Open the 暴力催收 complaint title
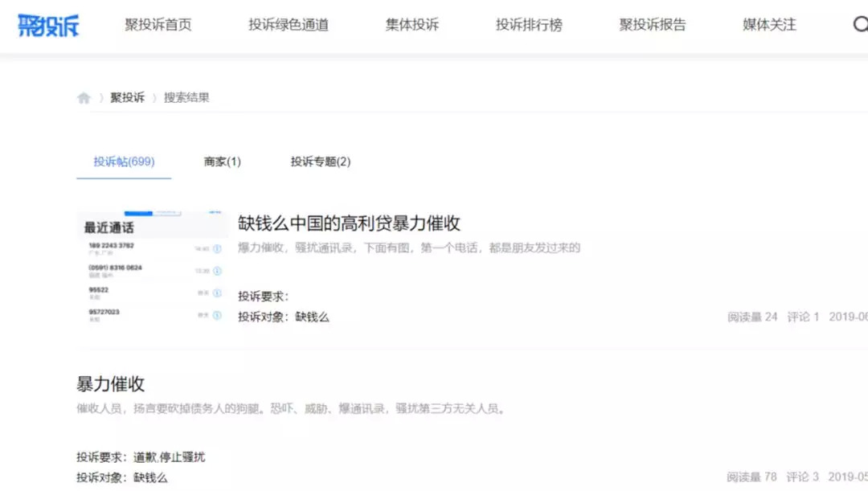 [111, 383]
